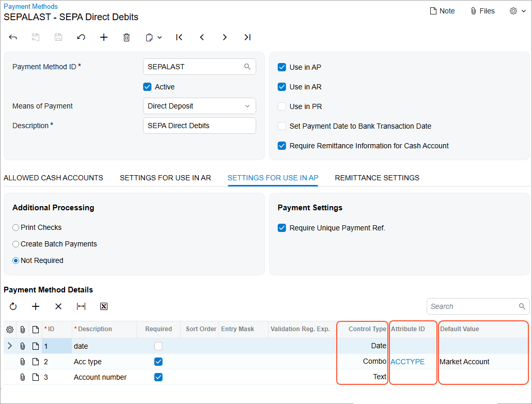Enable the Use in PR checkbox
Image resolution: width=532 pixels, height=404 pixels.
click(x=282, y=106)
